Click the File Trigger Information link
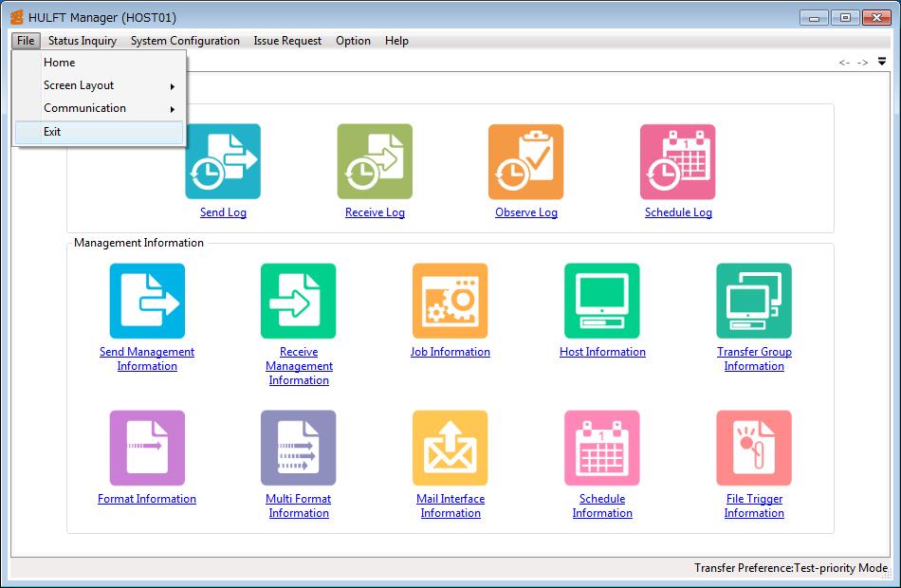 click(754, 505)
